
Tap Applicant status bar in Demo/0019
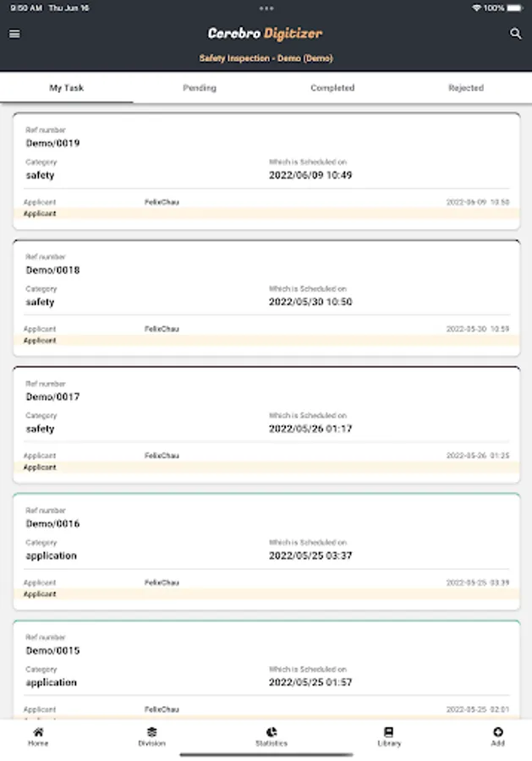(266, 214)
